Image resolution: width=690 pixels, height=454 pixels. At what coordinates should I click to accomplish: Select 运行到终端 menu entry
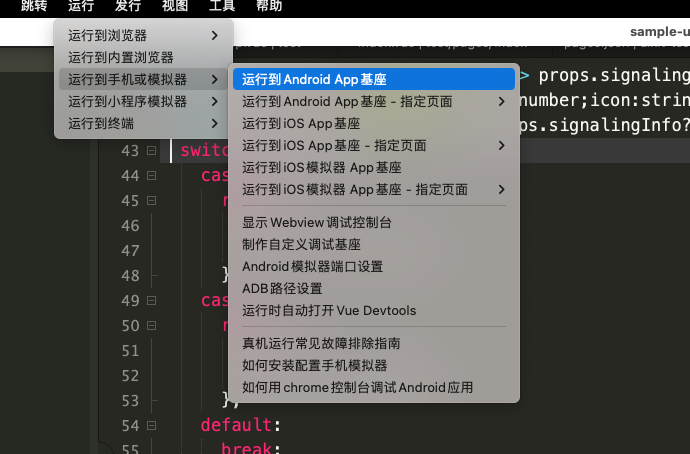[143, 123]
